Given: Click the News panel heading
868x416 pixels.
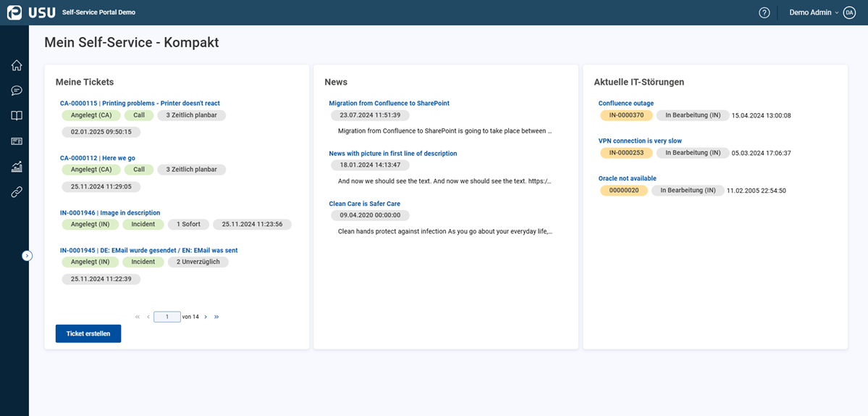Looking at the screenshot, I should 336,82.
